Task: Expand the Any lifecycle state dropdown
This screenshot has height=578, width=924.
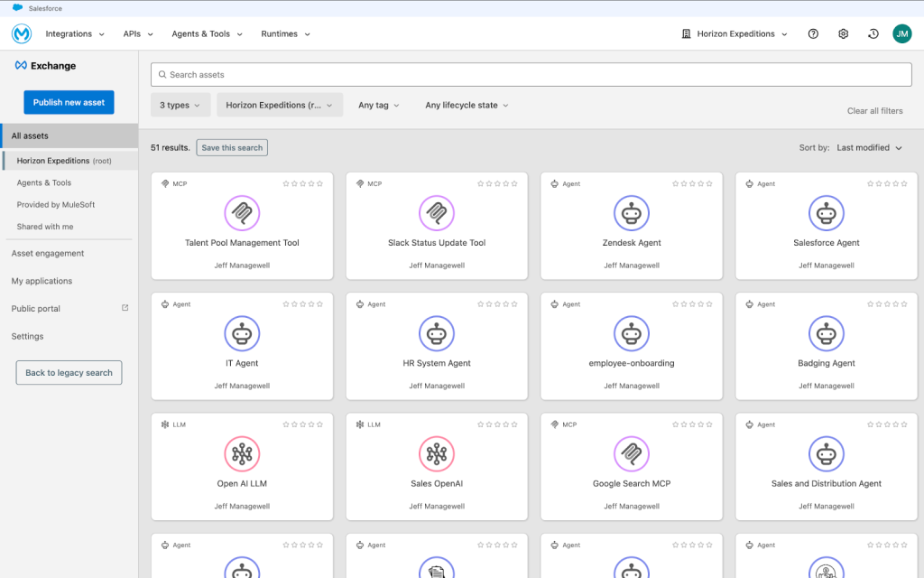Action: click(x=467, y=105)
